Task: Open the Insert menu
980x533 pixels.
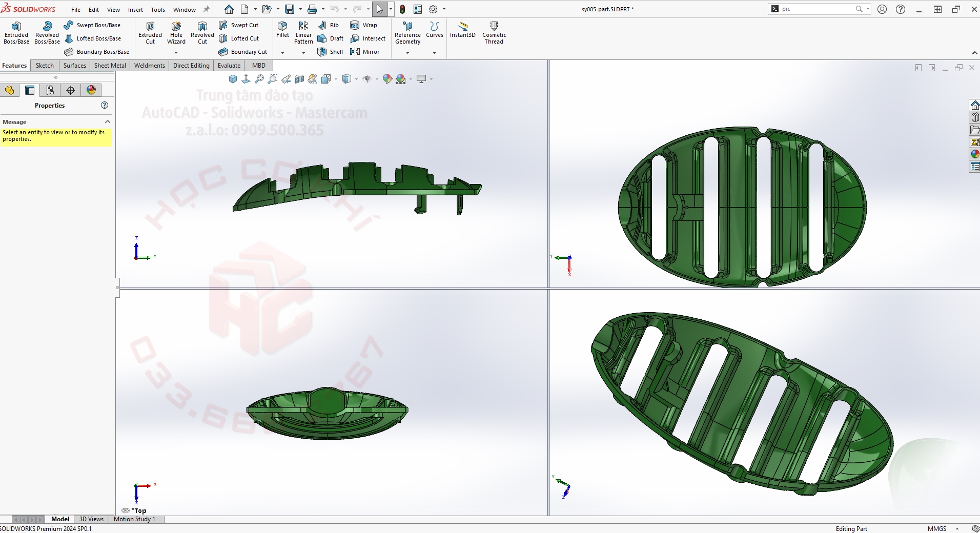Action: pos(135,10)
